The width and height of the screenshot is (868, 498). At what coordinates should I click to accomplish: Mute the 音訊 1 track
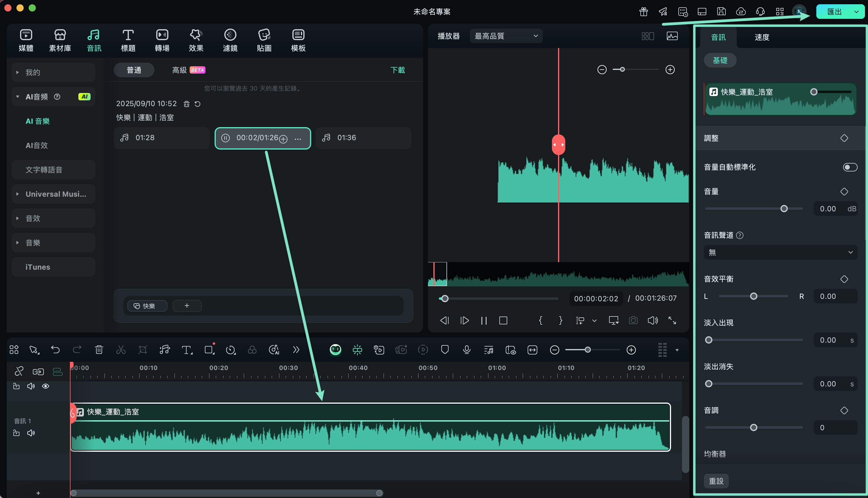31,433
